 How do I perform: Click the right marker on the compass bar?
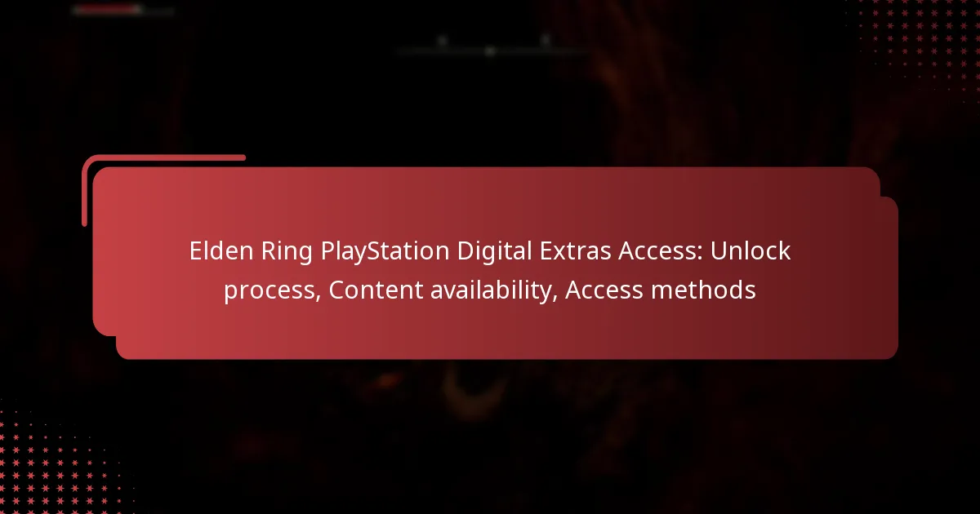tap(545, 38)
